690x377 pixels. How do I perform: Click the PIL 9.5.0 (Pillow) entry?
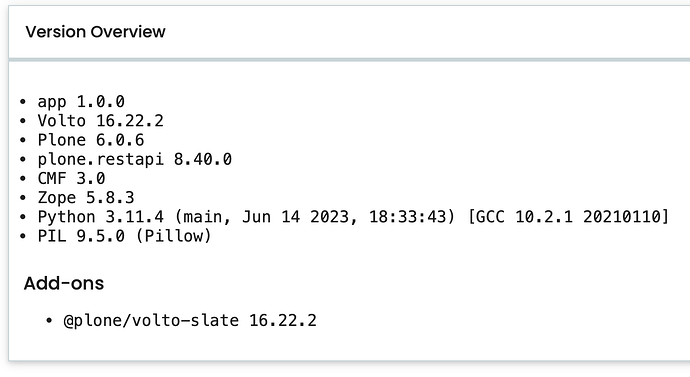click(x=125, y=236)
